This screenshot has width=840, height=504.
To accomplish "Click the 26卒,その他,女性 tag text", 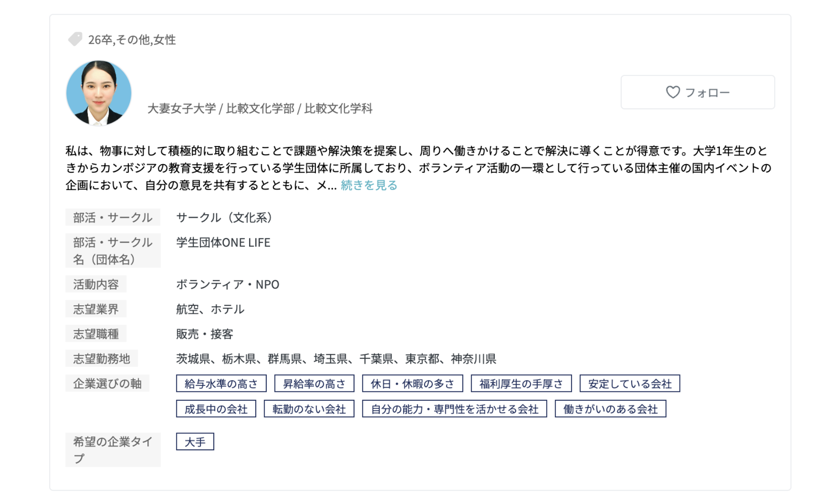I will (132, 40).
